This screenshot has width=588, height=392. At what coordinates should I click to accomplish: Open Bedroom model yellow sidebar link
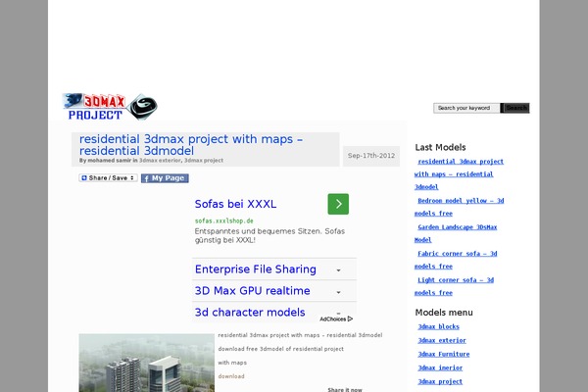(459, 207)
